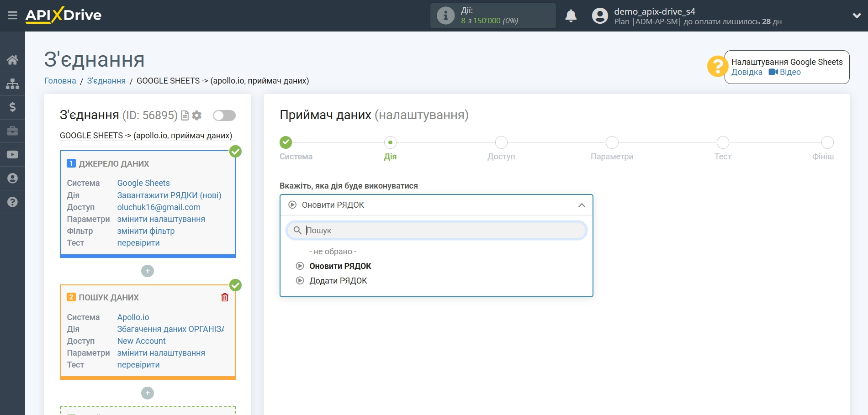Open the connections sitemap sidebar icon

click(12, 84)
